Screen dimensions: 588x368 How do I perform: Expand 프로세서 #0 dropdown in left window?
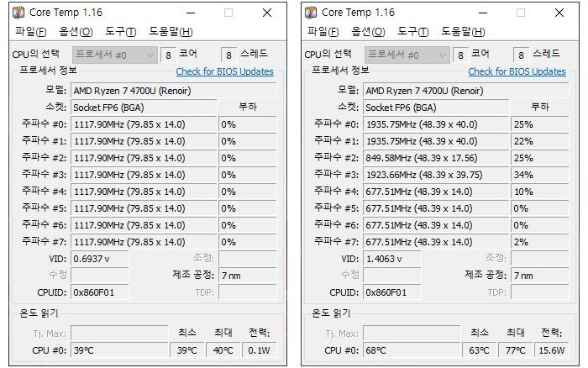[x=115, y=55]
